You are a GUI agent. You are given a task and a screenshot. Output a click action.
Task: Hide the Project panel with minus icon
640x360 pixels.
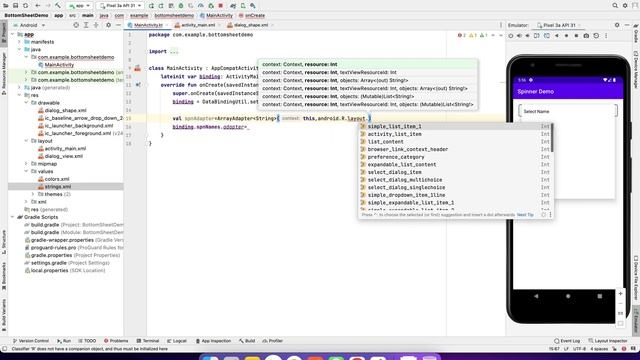point(118,25)
